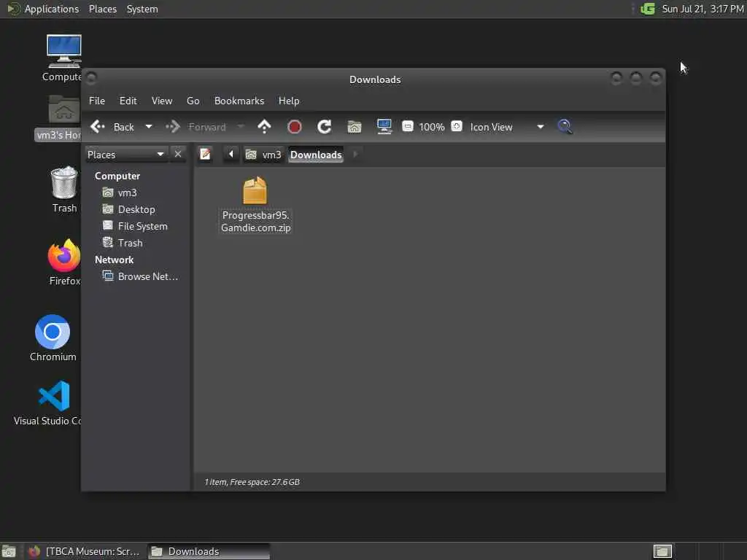Toggle the text location entry pencil icon

[x=205, y=155]
